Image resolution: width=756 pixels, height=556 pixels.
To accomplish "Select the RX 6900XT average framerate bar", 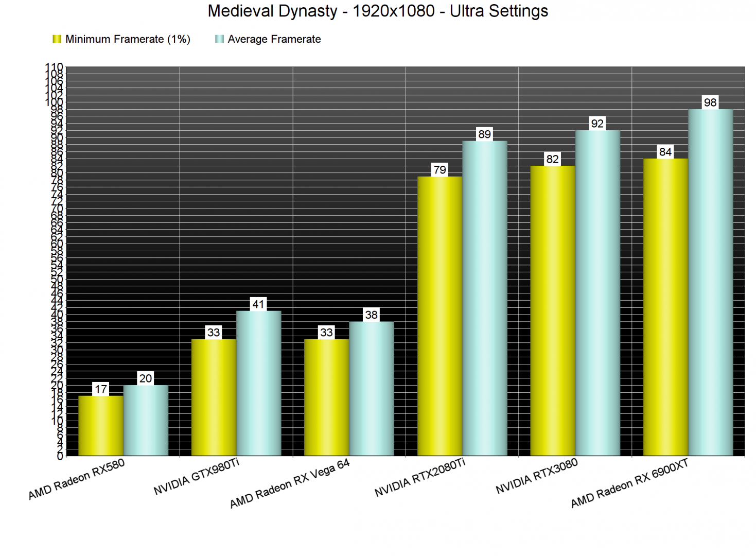I will click(x=710, y=282).
